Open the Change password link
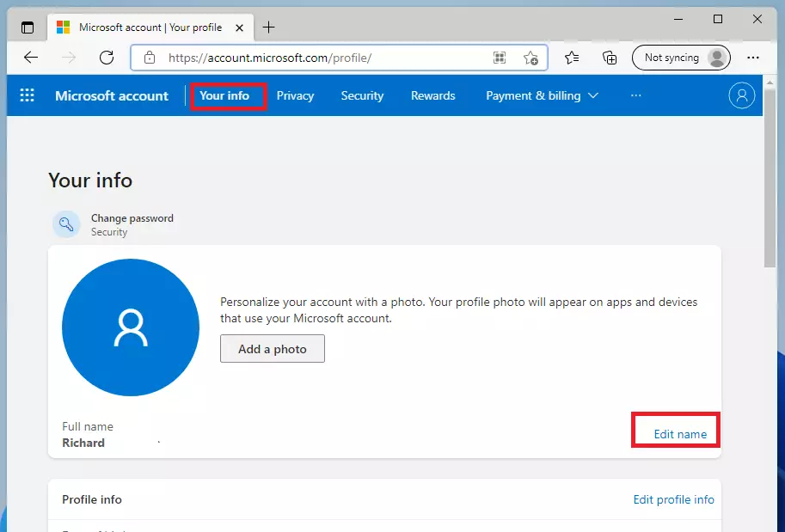 [x=132, y=218]
